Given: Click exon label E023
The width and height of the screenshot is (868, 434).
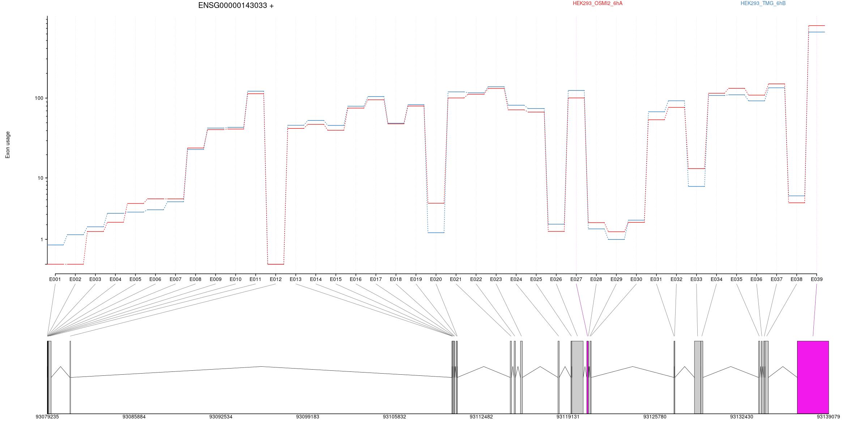Looking at the screenshot, I should (496, 279).
